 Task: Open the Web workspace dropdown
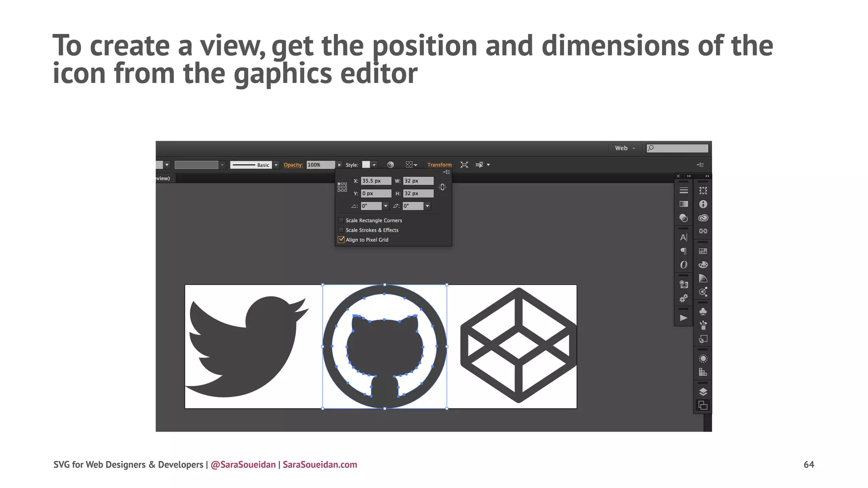tap(625, 148)
